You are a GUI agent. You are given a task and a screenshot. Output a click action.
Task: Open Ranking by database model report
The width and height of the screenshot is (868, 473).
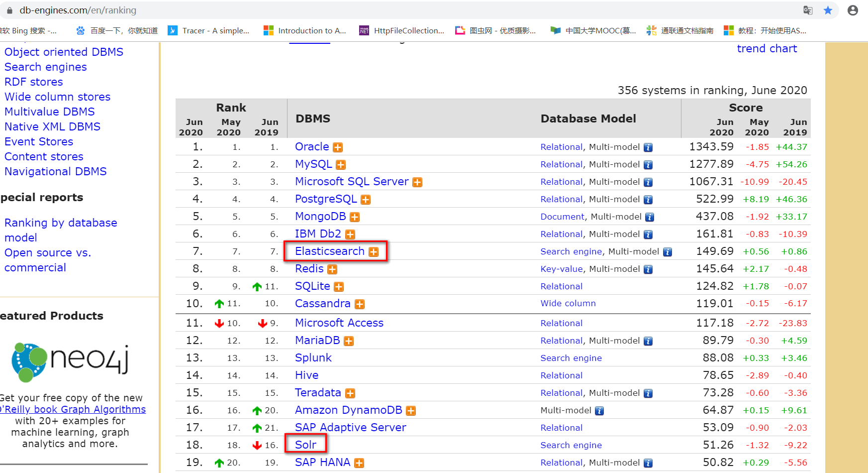click(61, 230)
